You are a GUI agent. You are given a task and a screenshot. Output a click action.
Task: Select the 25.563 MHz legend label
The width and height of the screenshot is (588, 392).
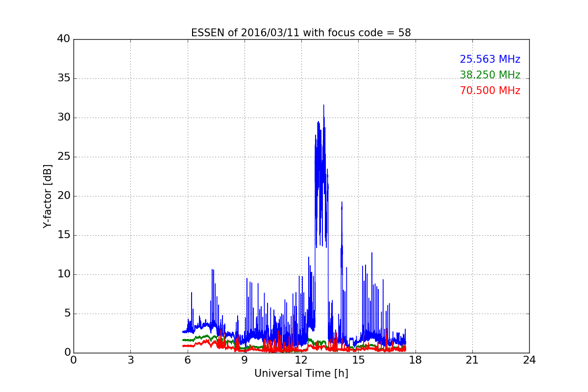[x=490, y=59]
